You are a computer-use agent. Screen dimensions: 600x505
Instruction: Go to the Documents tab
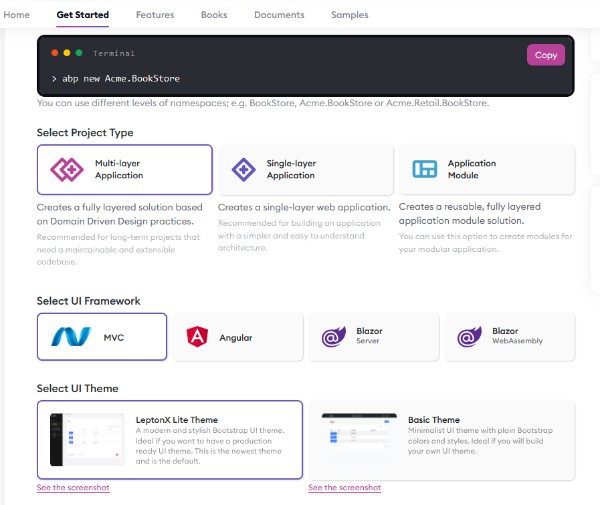tap(279, 15)
